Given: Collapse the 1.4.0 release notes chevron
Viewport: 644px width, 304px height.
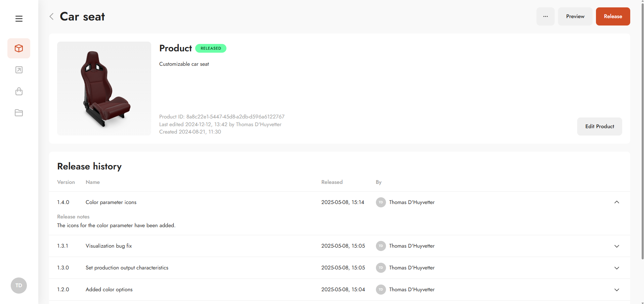Looking at the screenshot, I should [x=616, y=202].
